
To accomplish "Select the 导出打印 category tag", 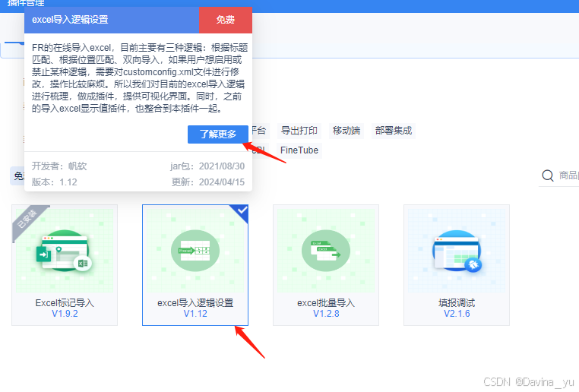I will [x=299, y=131].
